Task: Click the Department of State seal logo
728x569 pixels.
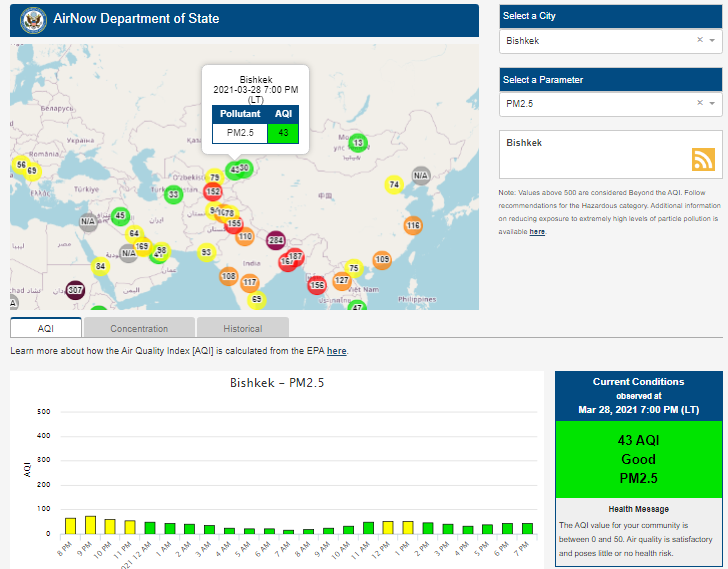Action: [33, 19]
